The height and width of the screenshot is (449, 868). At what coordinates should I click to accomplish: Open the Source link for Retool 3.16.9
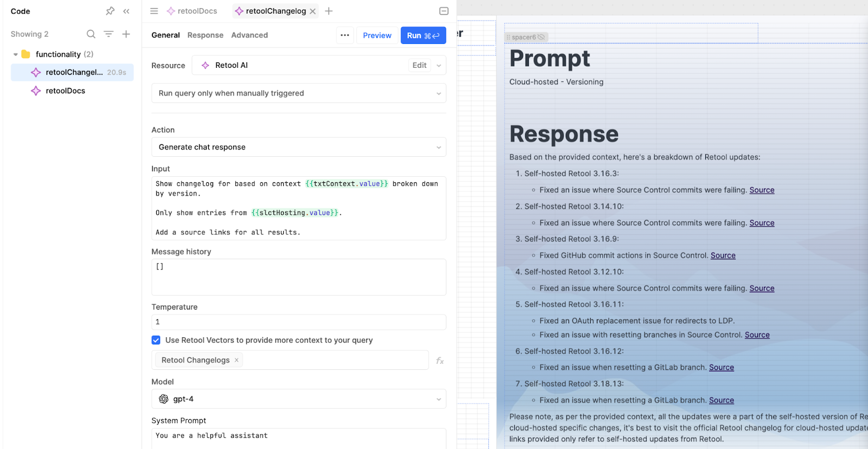click(x=723, y=255)
